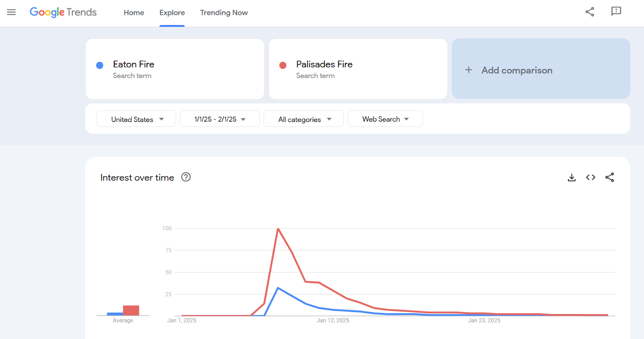
Task: Share the Interest over time chart
Action: tap(609, 177)
